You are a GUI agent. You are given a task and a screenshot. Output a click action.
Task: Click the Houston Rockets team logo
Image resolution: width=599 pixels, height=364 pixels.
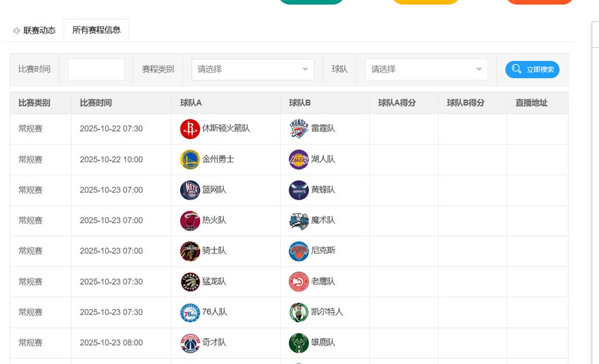[x=190, y=129]
